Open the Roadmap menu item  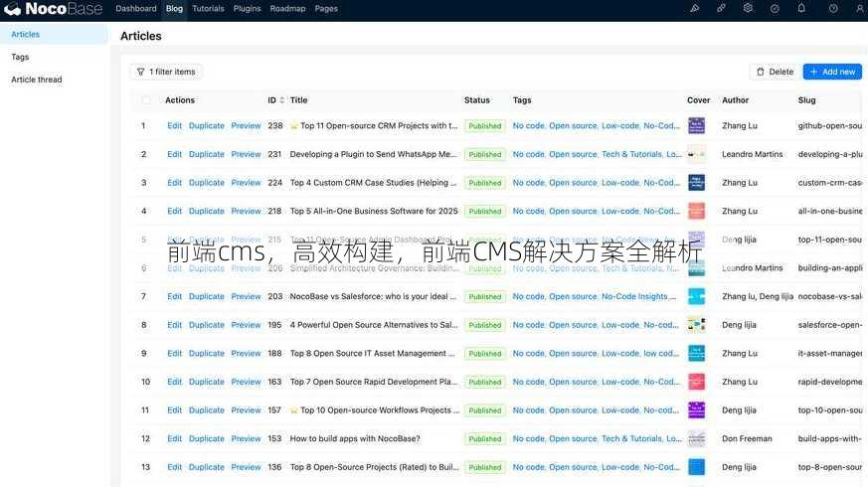[288, 9]
